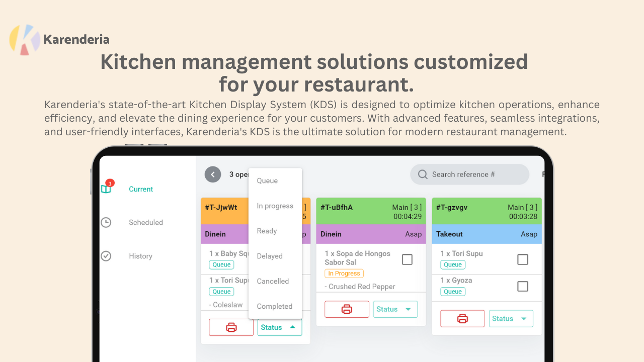Screen dimensions: 644x362
Task: Click the History checkmark icon
Action: (x=106, y=256)
